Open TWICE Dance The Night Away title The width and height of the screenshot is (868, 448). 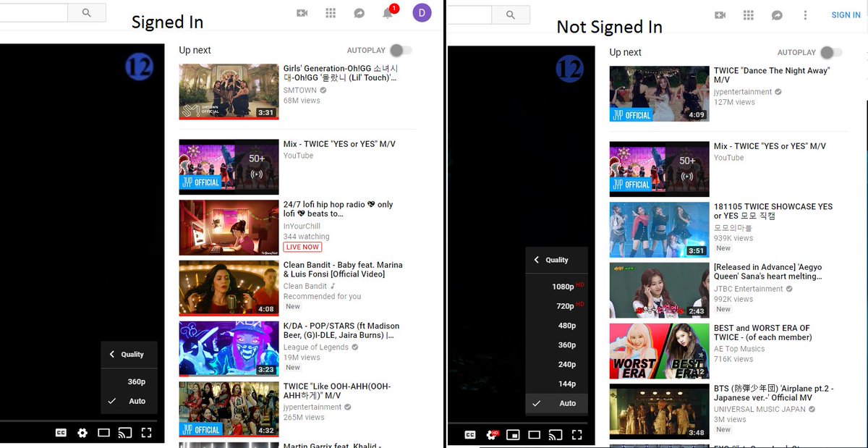click(772, 75)
